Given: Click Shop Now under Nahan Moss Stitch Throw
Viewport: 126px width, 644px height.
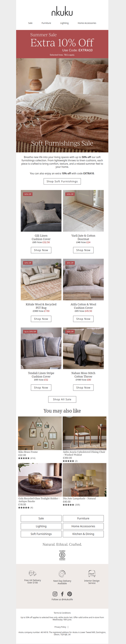Looking at the screenshot, I should coord(83,388).
